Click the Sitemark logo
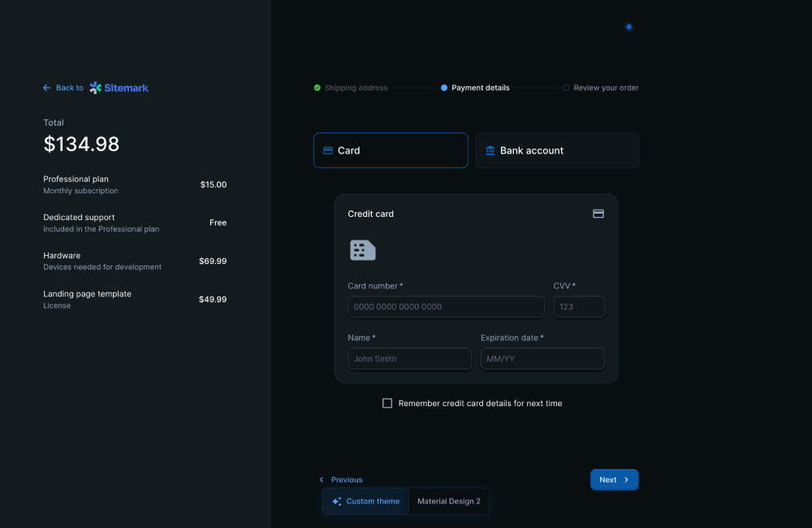 [x=119, y=88]
